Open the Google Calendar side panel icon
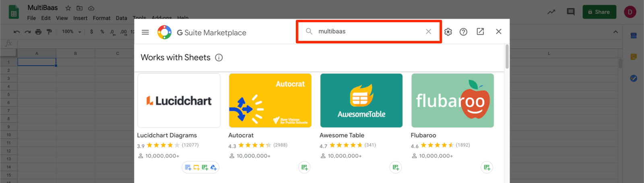 (x=633, y=35)
